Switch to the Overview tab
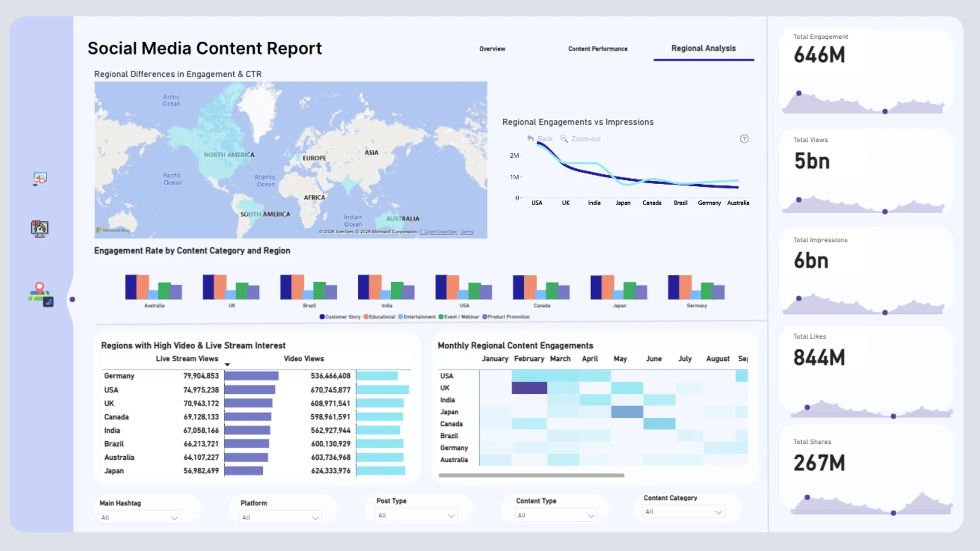 pos(492,49)
